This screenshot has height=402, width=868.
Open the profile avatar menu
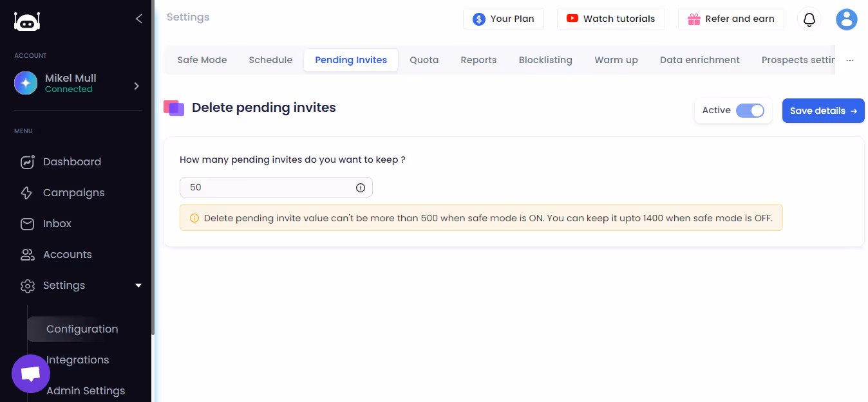[846, 19]
